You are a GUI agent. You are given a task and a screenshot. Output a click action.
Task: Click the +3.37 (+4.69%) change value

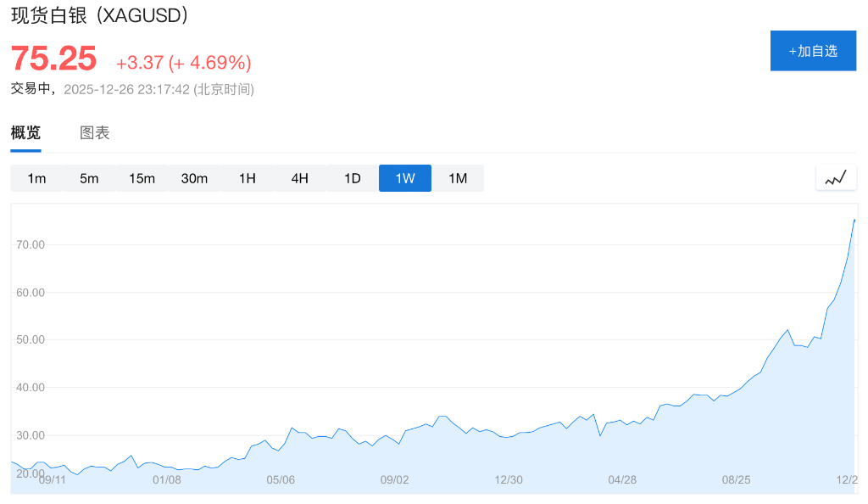point(183,63)
